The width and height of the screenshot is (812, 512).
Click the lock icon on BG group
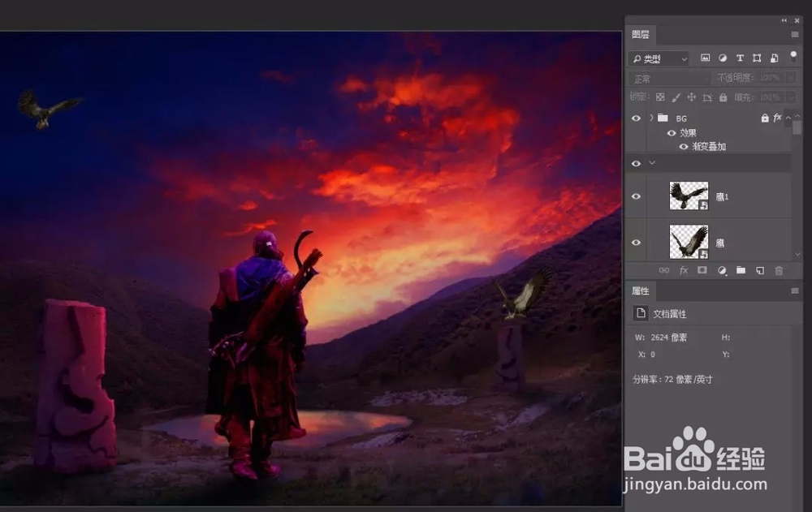(765, 118)
